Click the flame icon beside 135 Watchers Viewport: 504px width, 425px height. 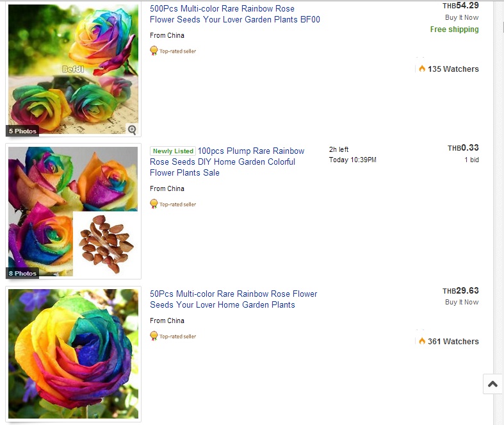422,69
